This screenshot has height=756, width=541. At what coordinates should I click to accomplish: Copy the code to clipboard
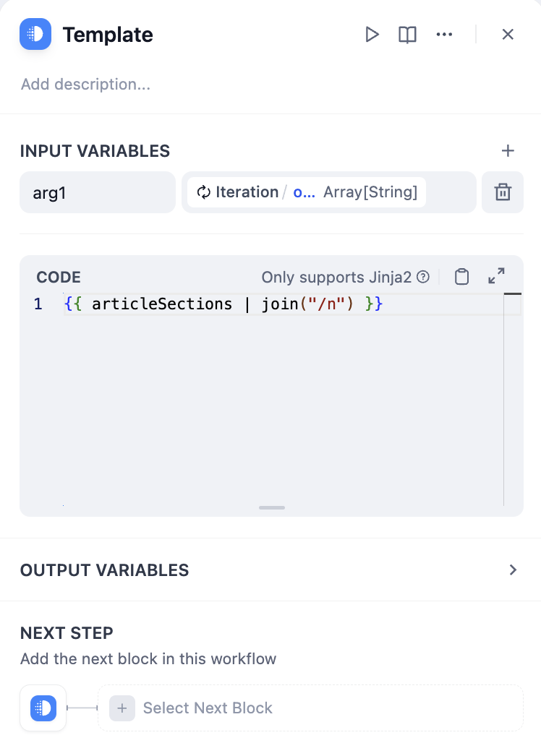[461, 277]
